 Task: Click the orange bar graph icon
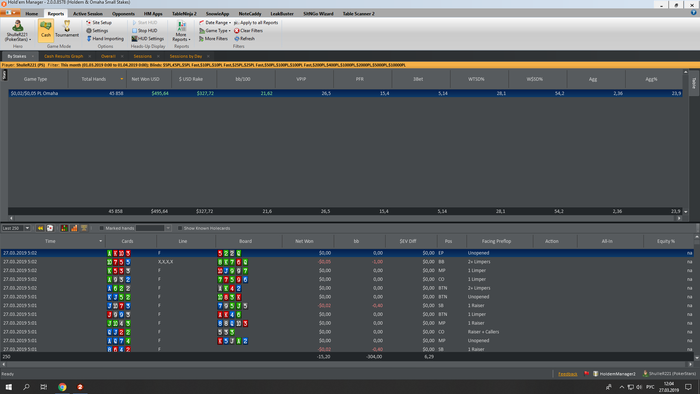(74, 228)
